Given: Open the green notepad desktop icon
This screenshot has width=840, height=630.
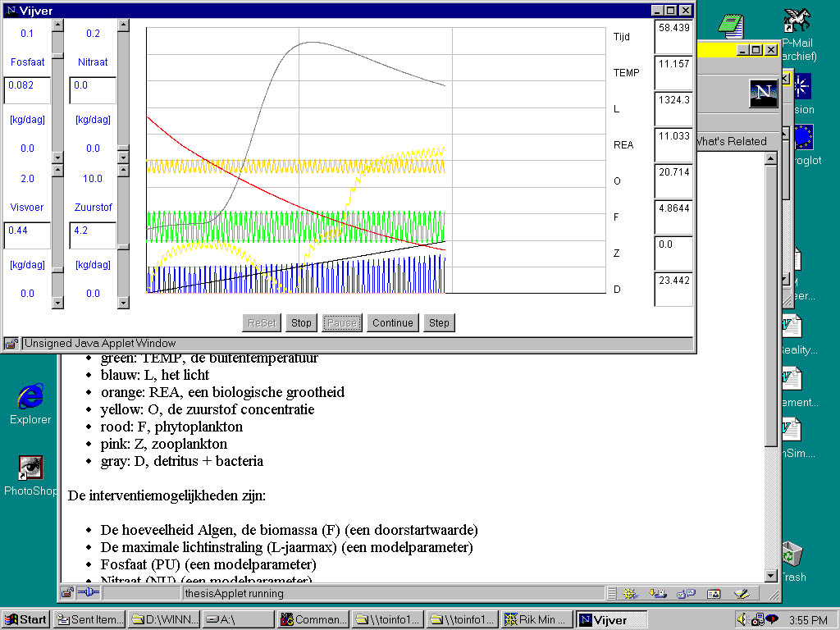Looking at the screenshot, I should click(x=731, y=26).
